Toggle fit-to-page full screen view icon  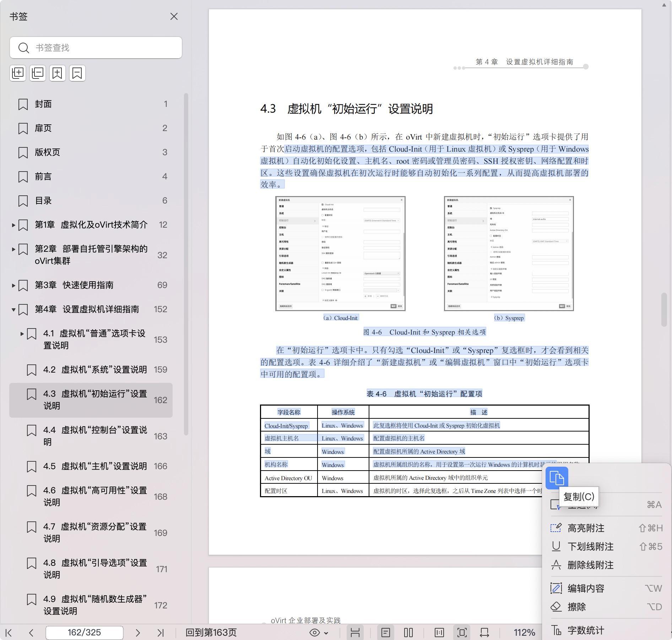pyautogui.click(x=462, y=633)
